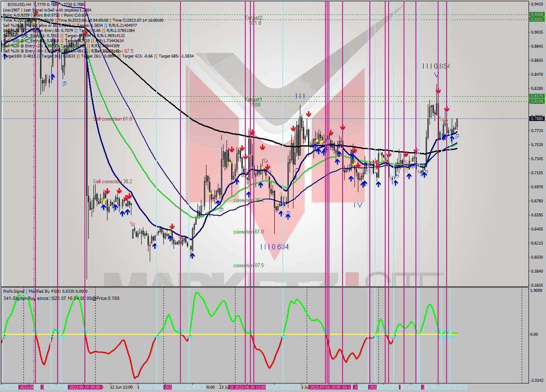Screen dimensions: 546x392
Task: Click the 0.5655 price axis value
Action: (x=537, y=285)
